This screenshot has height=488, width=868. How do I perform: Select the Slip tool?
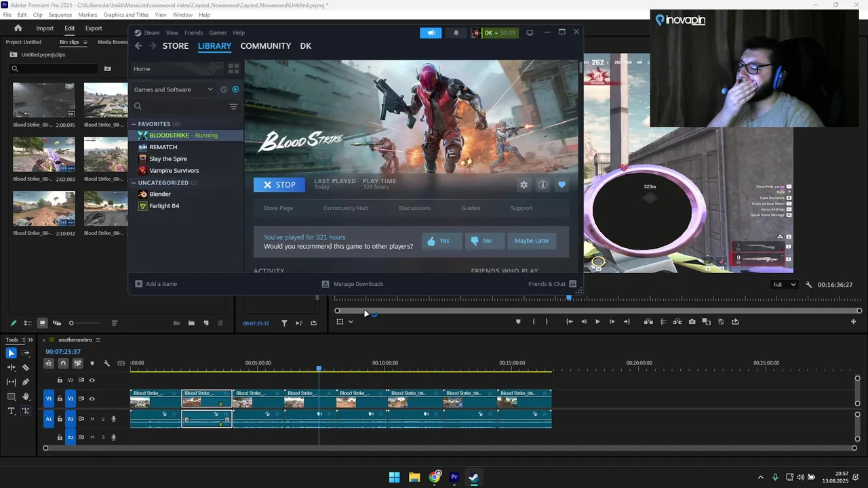point(11,382)
